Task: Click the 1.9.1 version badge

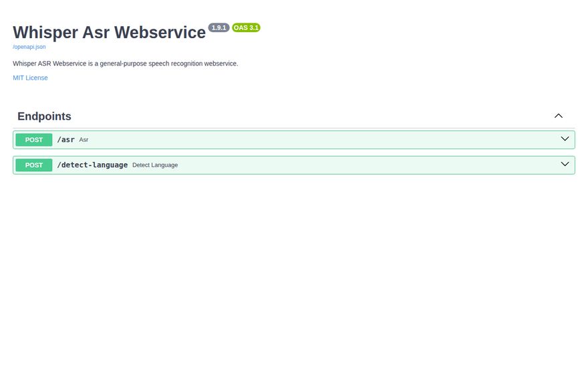Action: 218,28
